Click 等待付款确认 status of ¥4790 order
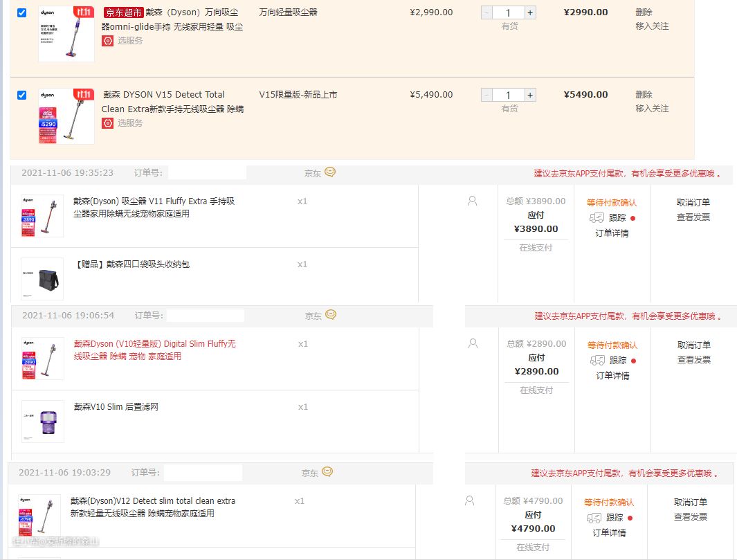The height and width of the screenshot is (560, 737). point(609,502)
